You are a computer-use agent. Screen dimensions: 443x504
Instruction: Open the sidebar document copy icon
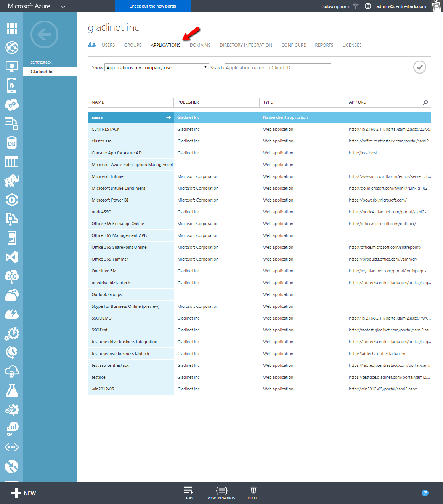[x=12, y=124]
